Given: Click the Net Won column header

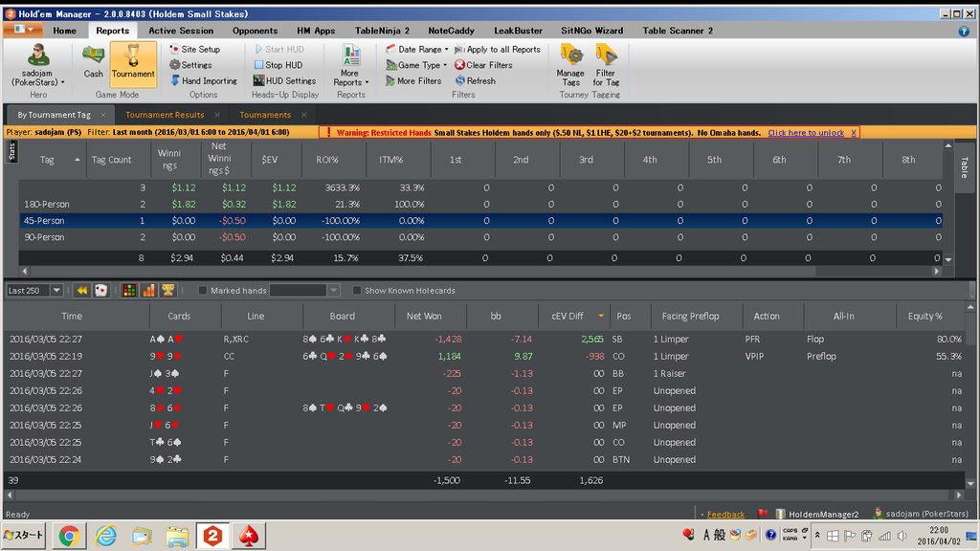Looking at the screenshot, I should (424, 316).
